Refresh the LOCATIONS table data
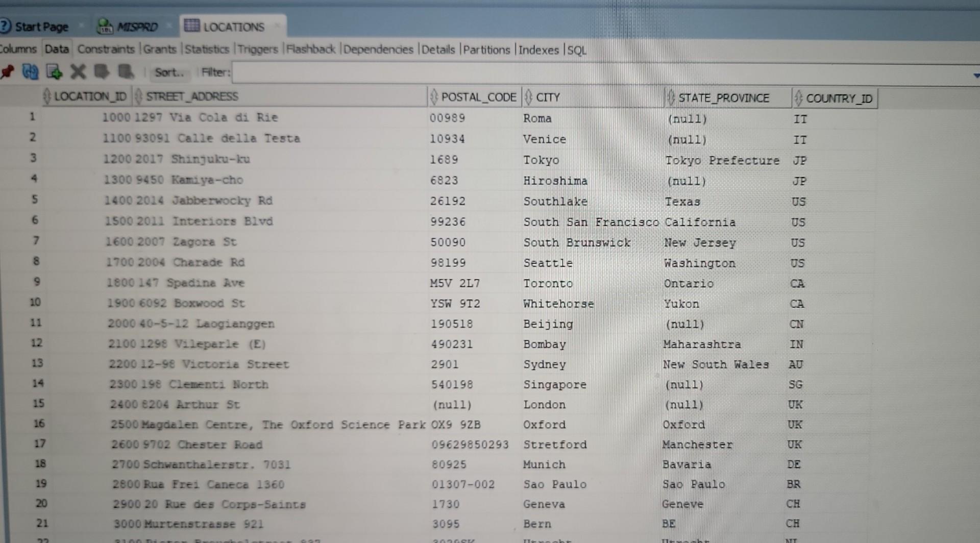This screenshot has width=980, height=543. coord(30,72)
